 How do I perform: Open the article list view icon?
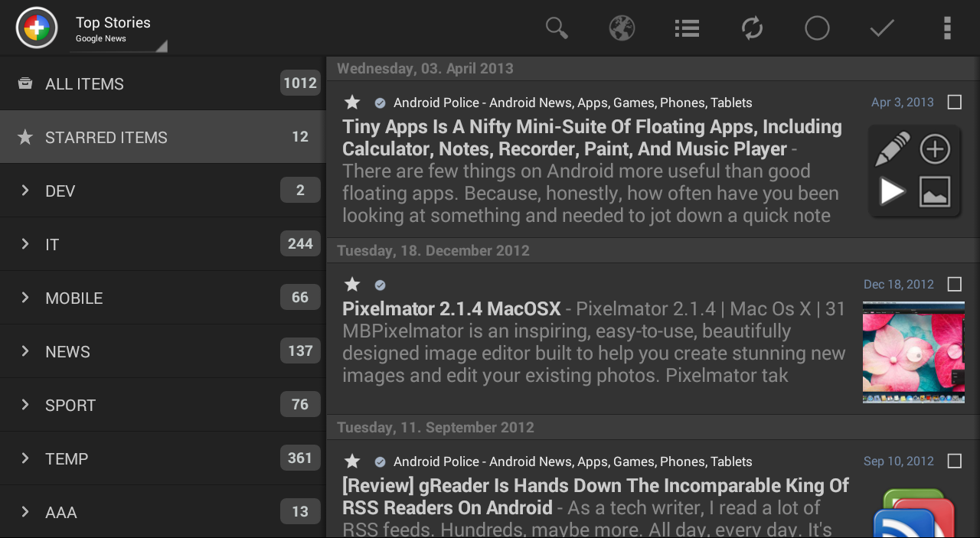point(686,28)
